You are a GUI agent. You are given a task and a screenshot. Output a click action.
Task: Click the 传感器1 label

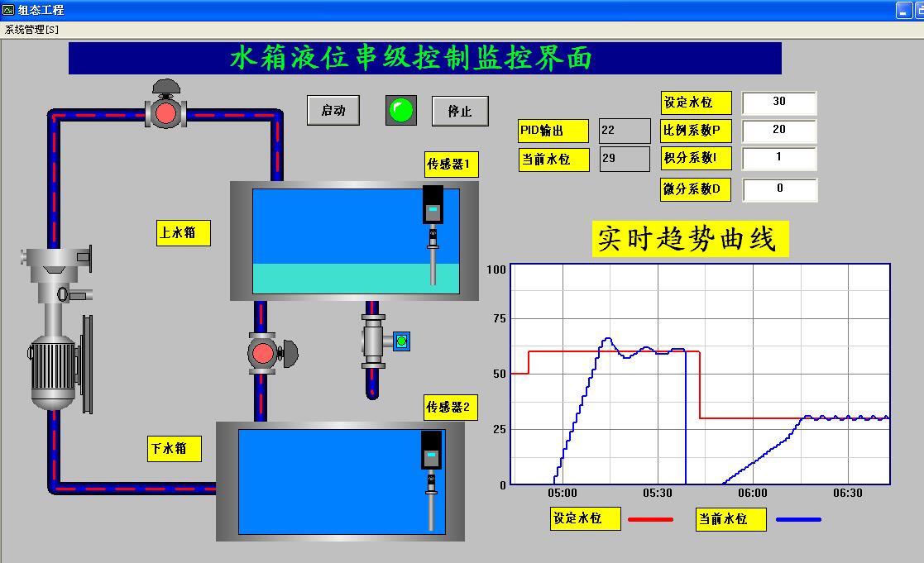point(452,165)
